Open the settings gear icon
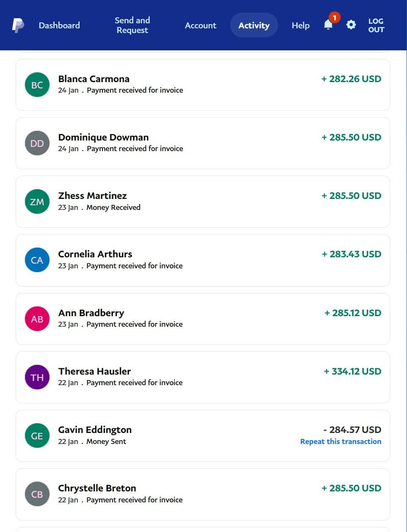 coord(351,25)
